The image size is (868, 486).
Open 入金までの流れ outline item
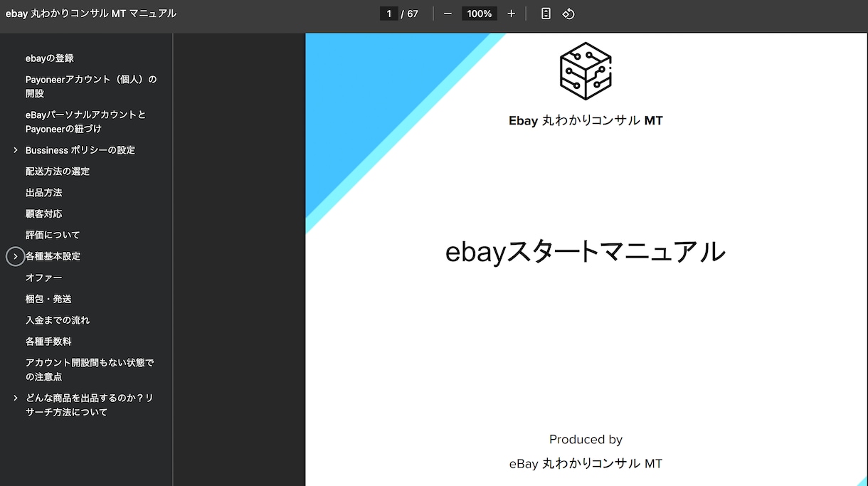(x=58, y=320)
